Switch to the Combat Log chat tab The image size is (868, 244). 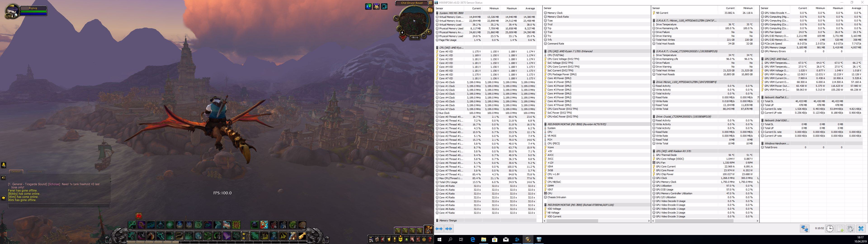35,171
